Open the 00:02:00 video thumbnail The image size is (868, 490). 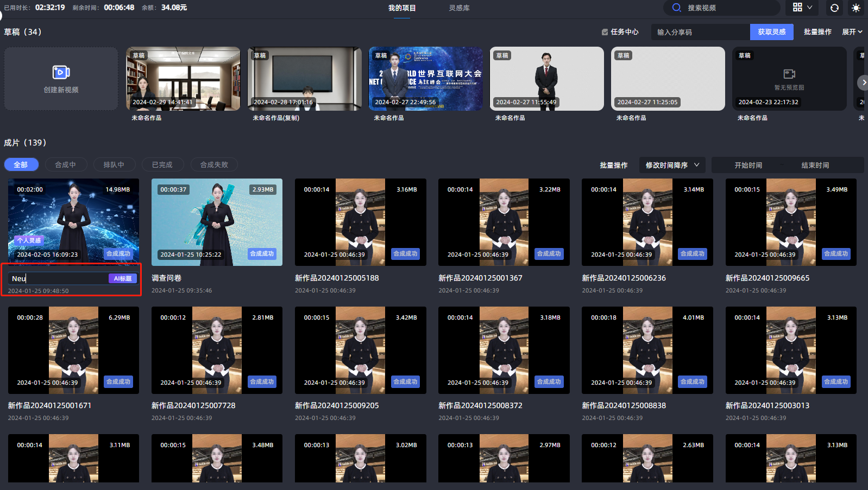pos(73,222)
